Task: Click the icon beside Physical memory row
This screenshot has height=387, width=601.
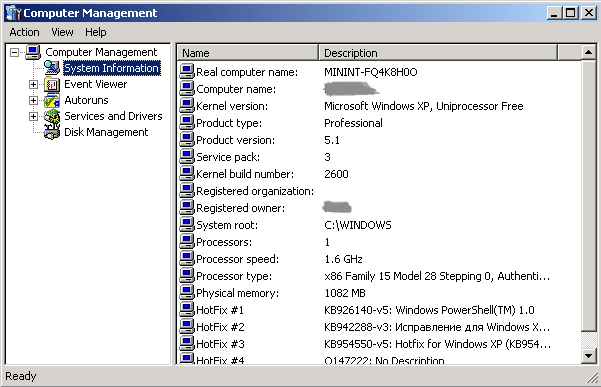Action: coord(187,292)
